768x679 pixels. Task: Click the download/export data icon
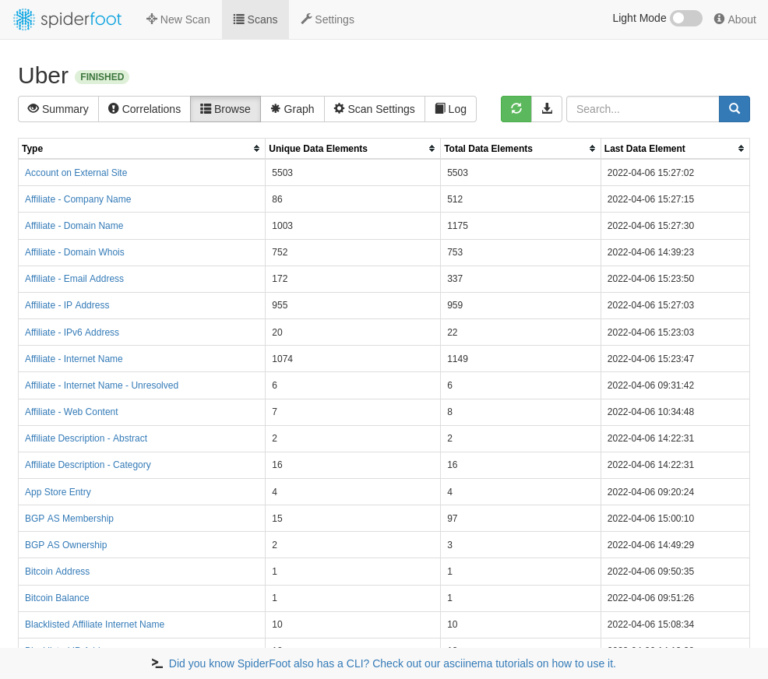(547, 109)
